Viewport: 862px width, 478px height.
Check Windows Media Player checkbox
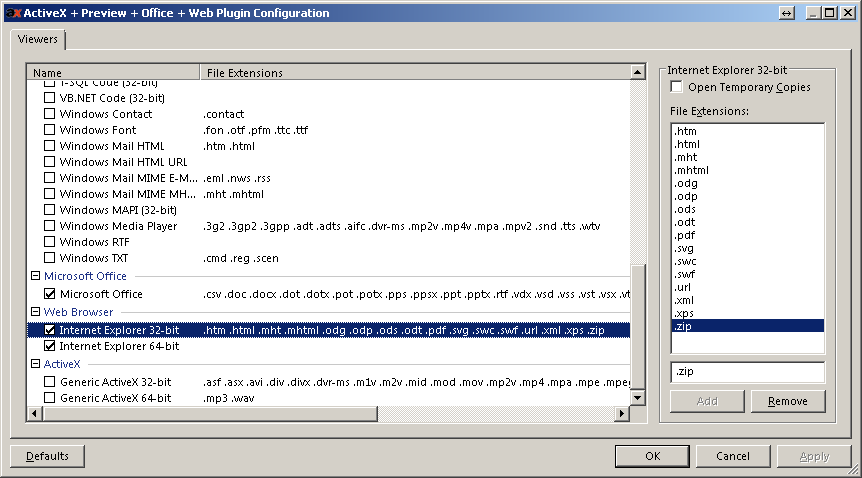(x=49, y=226)
